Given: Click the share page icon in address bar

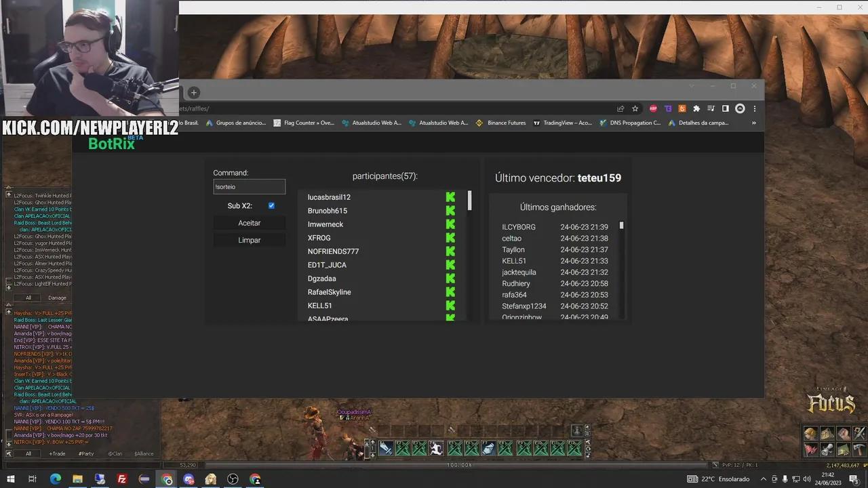Looking at the screenshot, I should pyautogui.click(x=620, y=108).
